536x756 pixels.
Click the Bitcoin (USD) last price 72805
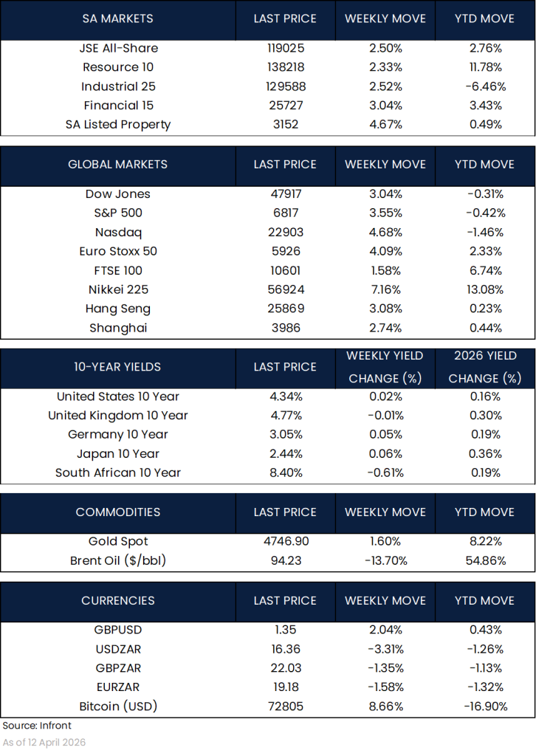pos(285,707)
